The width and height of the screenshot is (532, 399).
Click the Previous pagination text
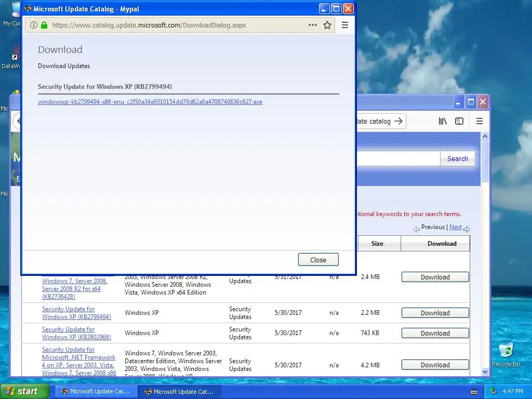pos(433,227)
